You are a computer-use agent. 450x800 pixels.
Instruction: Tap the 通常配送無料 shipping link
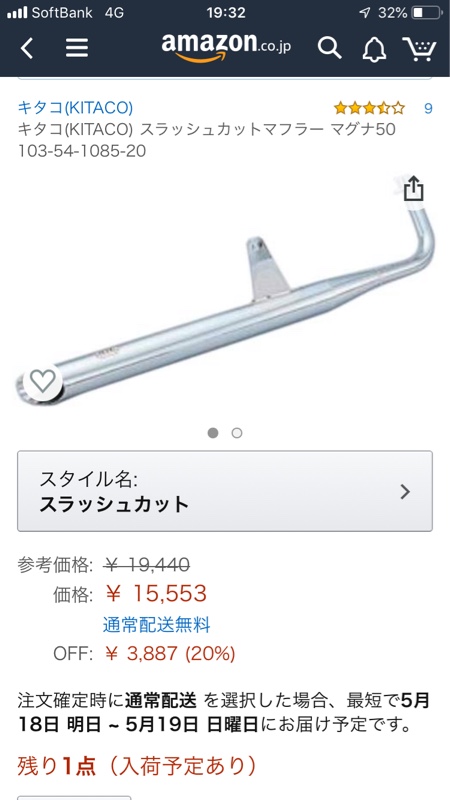click(157, 624)
